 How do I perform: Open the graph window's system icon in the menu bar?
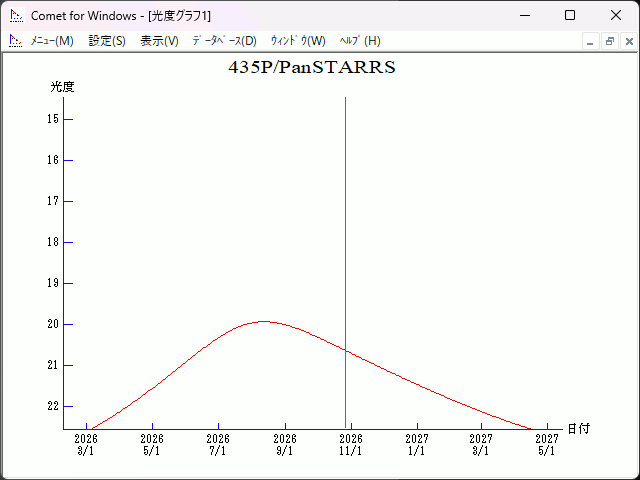15,41
